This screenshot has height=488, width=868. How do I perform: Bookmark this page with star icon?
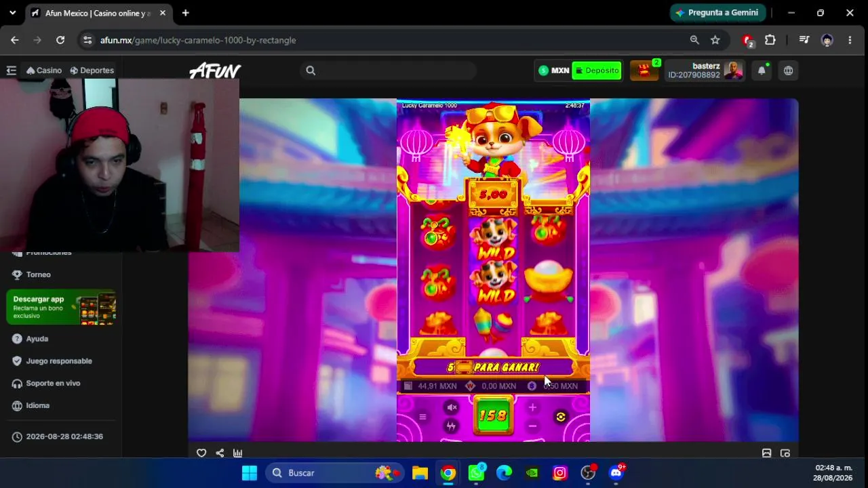click(715, 40)
